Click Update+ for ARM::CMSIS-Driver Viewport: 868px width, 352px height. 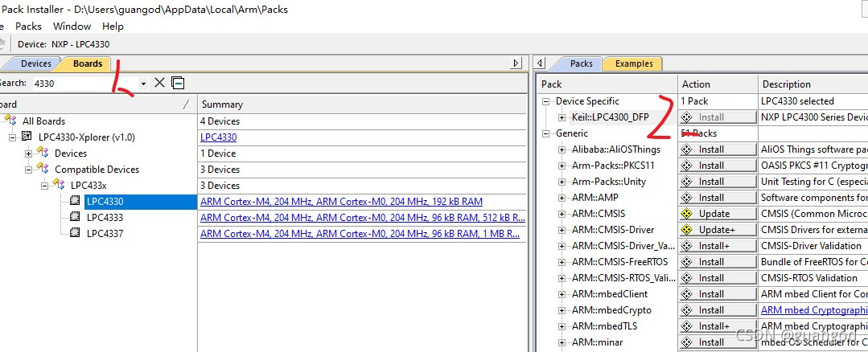[x=718, y=229]
